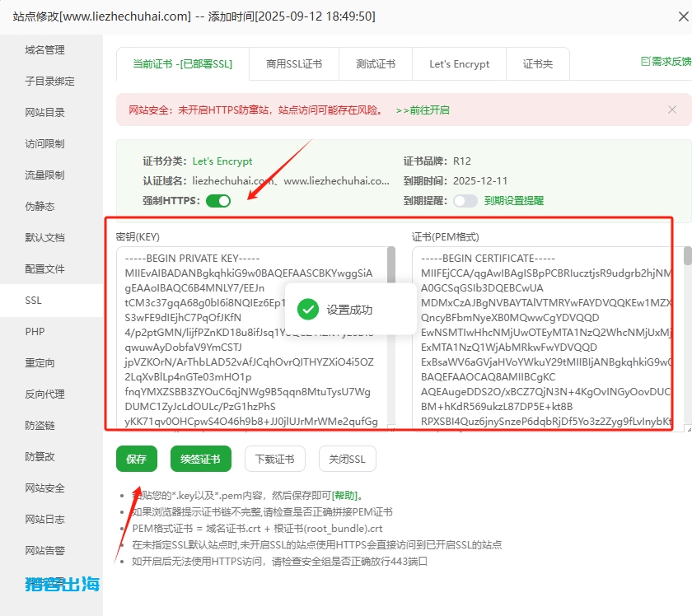
Task: Click the 下载证书 button
Action: pos(274,460)
